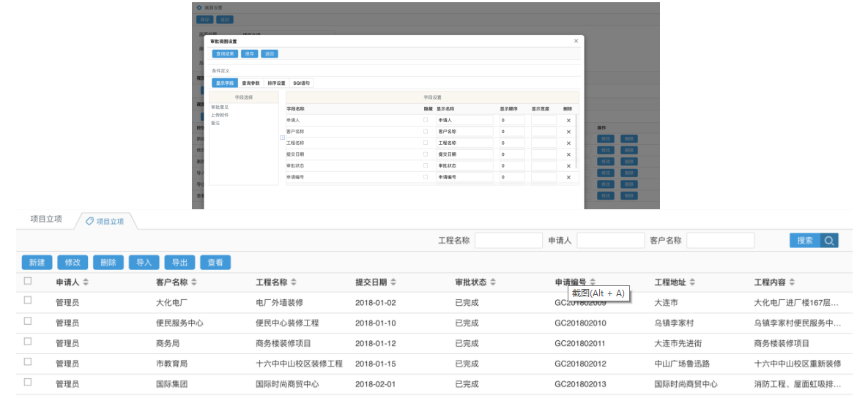
Task: Remove the 审批状态 field with X
Action: [568, 165]
